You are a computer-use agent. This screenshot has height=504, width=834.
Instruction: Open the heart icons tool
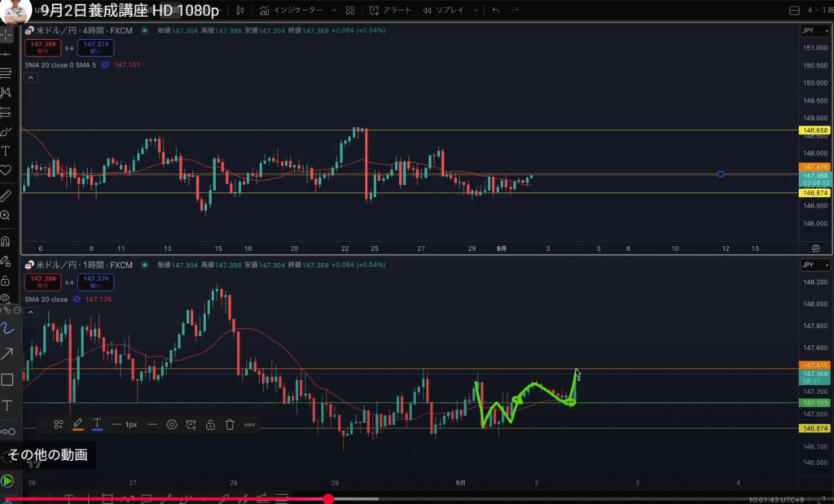[7, 170]
